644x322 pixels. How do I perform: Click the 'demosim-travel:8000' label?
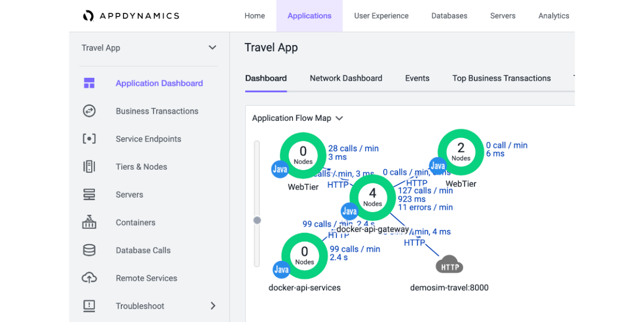450,288
